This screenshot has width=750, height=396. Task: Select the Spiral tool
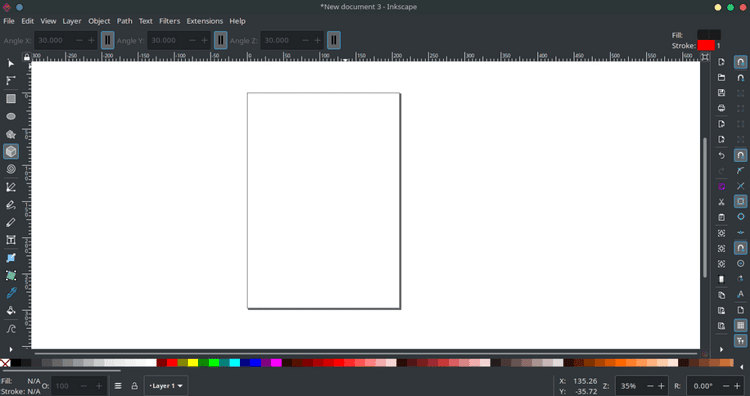coord(11,169)
